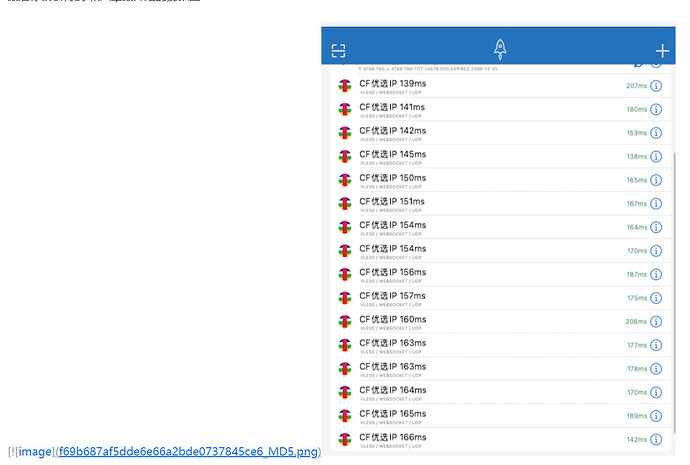Show details icon for CF优选IP 150ms
The height and width of the screenshot is (465, 690).
coord(656,180)
